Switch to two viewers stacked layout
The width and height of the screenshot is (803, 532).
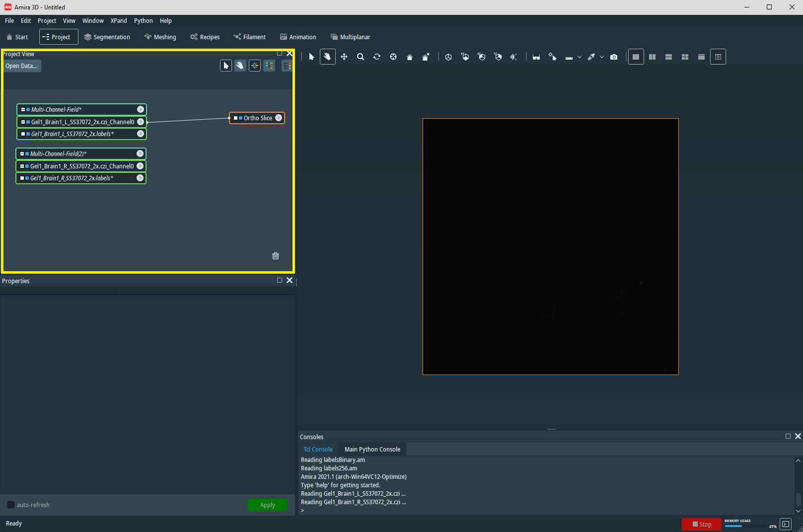tap(669, 57)
